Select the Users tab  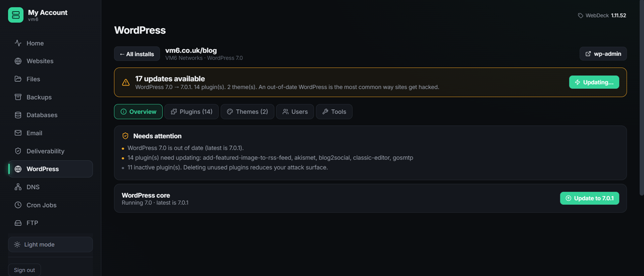click(x=295, y=112)
